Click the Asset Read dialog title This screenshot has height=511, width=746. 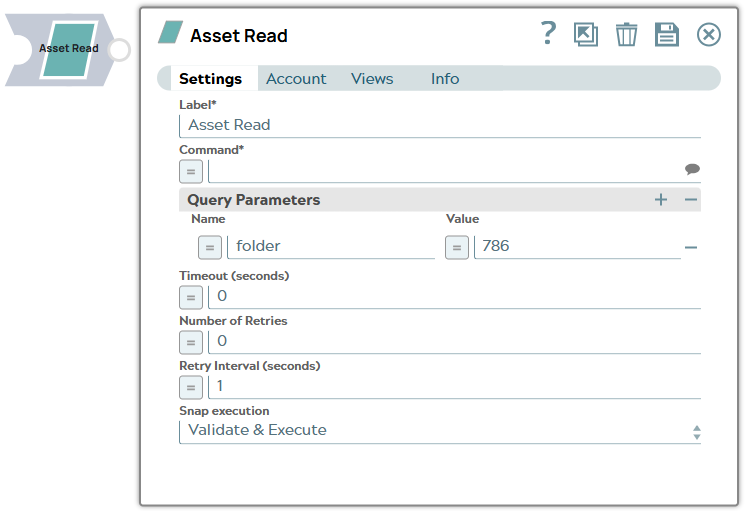239,36
